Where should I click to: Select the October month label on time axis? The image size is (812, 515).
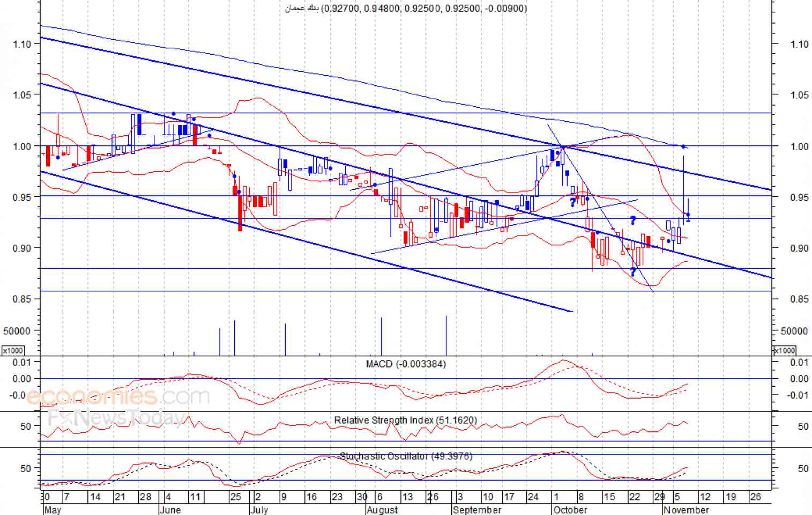(570, 510)
